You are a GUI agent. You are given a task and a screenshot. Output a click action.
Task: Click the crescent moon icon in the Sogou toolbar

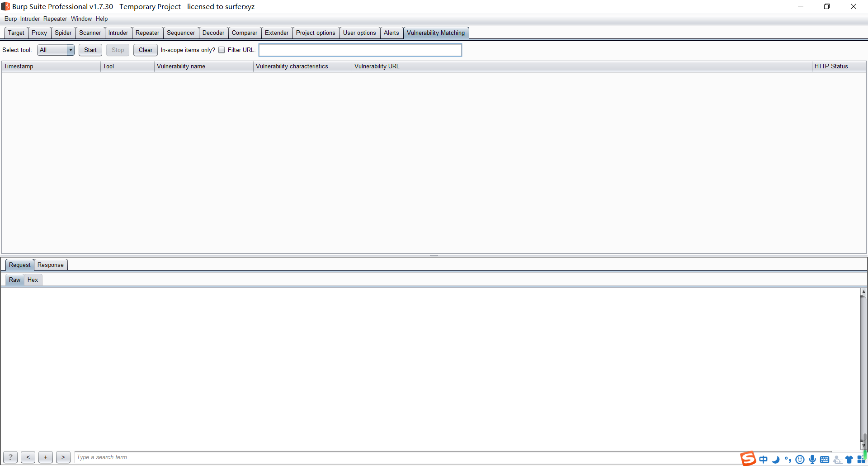pos(776,460)
